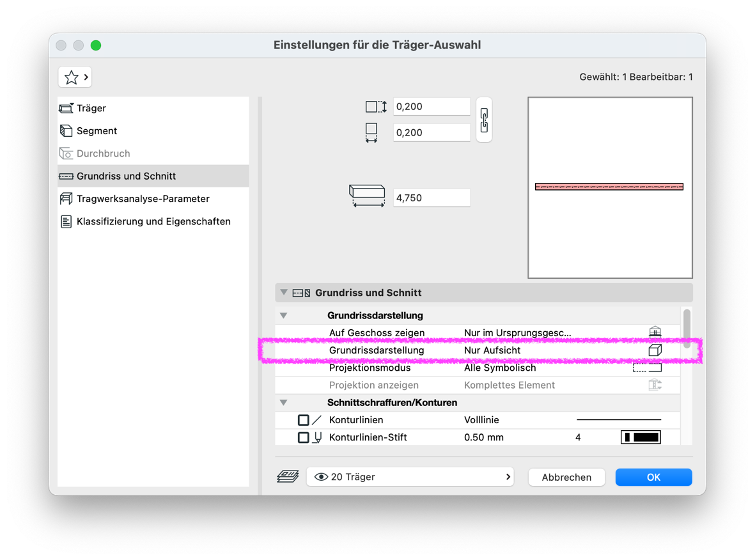Open the Nur Aufsicht value dropdown
The height and width of the screenshot is (560, 755).
(x=492, y=350)
